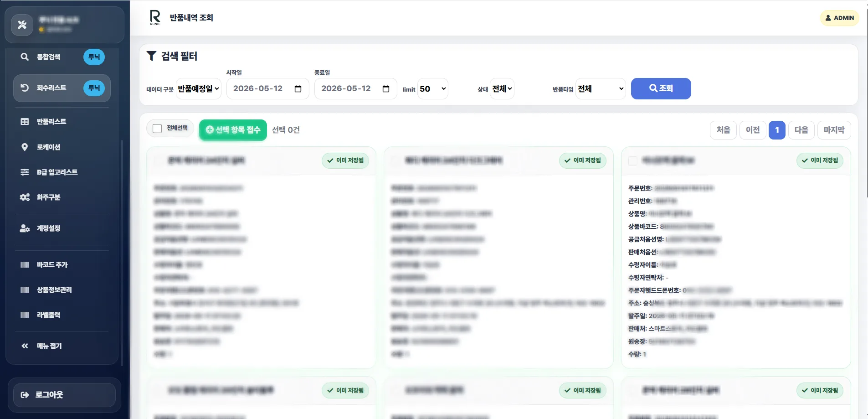This screenshot has width=868, height=419.
Task: Click 이미 저장됨 badge on third card
Action: (x=820, y=160)
